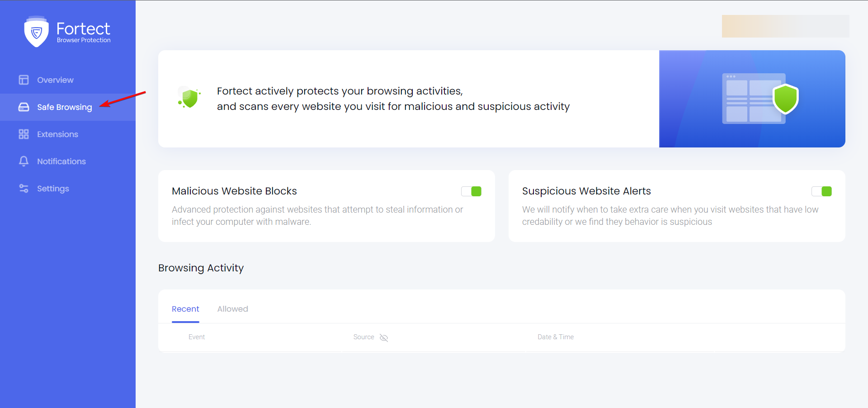Click the Settings sliders icon
The height and width of the screenshot is (408, 868).
coord(24,189)
